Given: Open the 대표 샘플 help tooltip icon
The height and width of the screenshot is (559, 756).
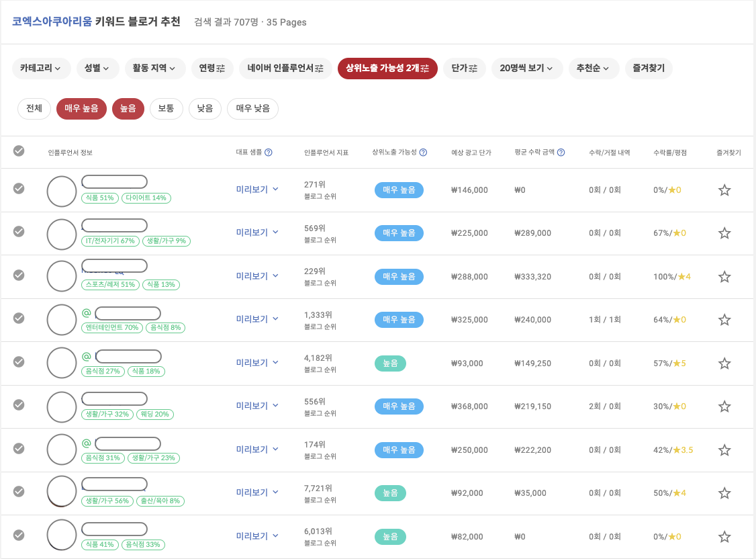Looking at the screenshot, I should [269, 152].
